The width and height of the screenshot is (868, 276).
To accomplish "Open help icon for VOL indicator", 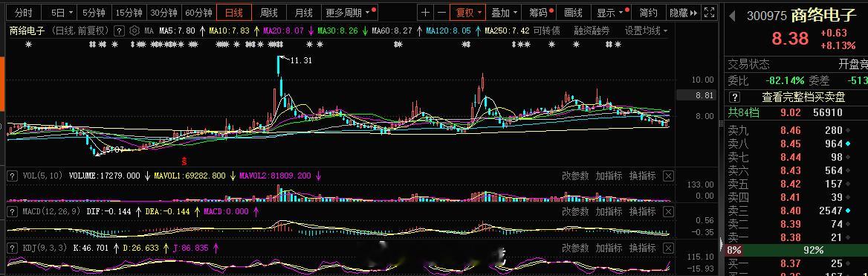I will click(x=12, y=176).
